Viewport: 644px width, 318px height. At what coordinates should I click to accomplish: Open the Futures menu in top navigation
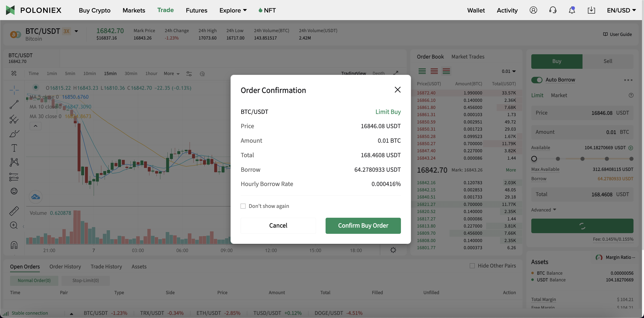(x=196, y=10)
